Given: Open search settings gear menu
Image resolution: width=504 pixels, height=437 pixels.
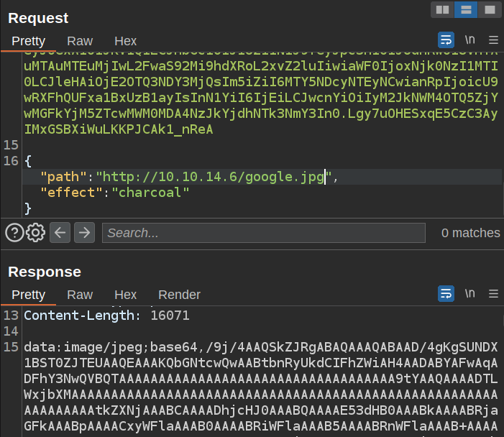Looking at the screenshot, I should pos(36,232).
